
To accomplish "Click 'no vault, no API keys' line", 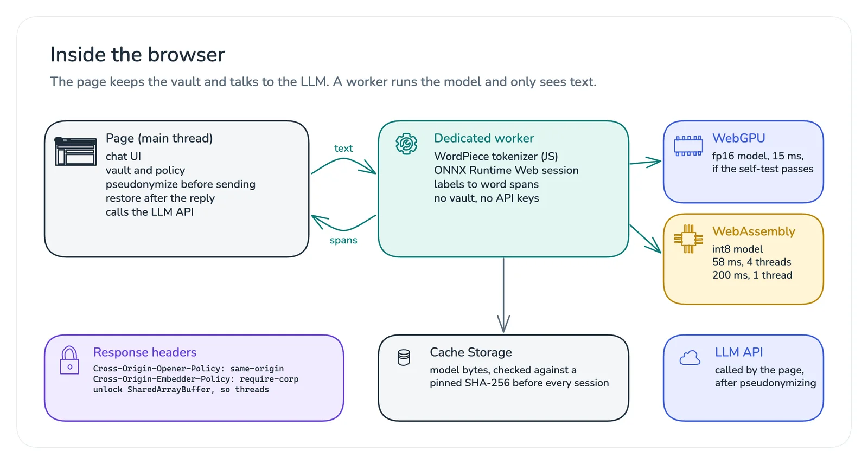I will (x=487, y=198).
